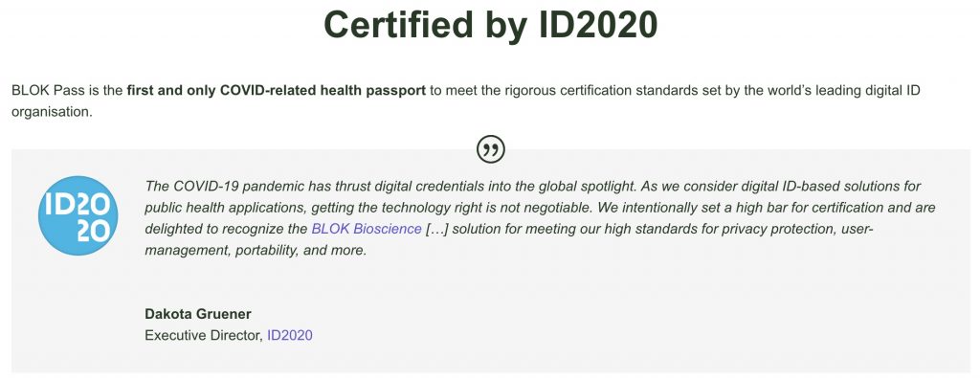
Task: Click "management, portability, and more." quote line
Action: [256, 251]
